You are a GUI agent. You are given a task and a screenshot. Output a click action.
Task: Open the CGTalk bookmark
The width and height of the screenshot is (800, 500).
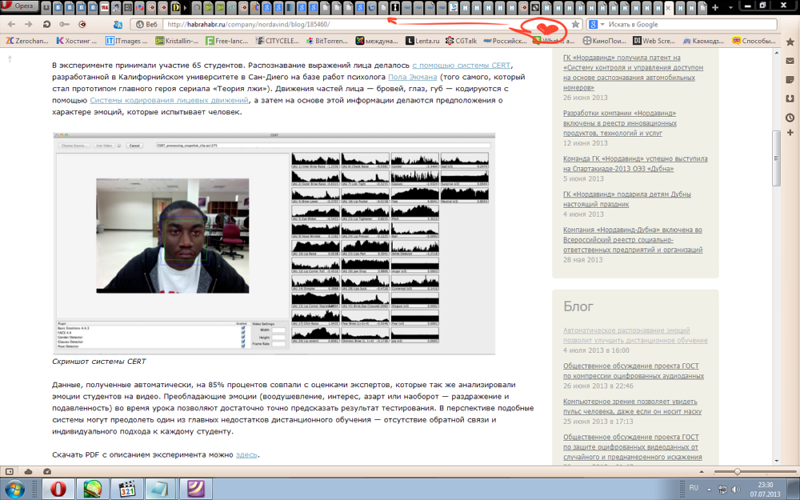coord(459,41)
